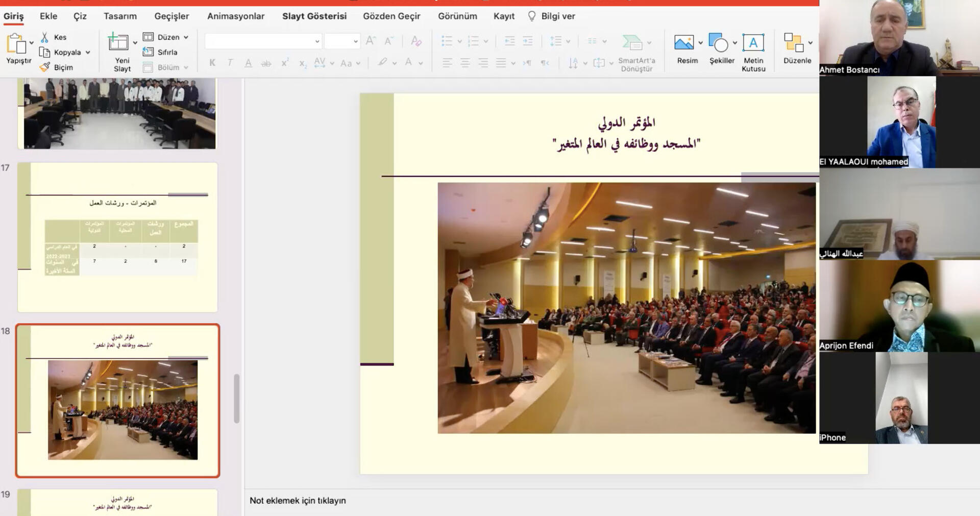Insert a picture with Resim
The image size is (980, 516).
684,42
